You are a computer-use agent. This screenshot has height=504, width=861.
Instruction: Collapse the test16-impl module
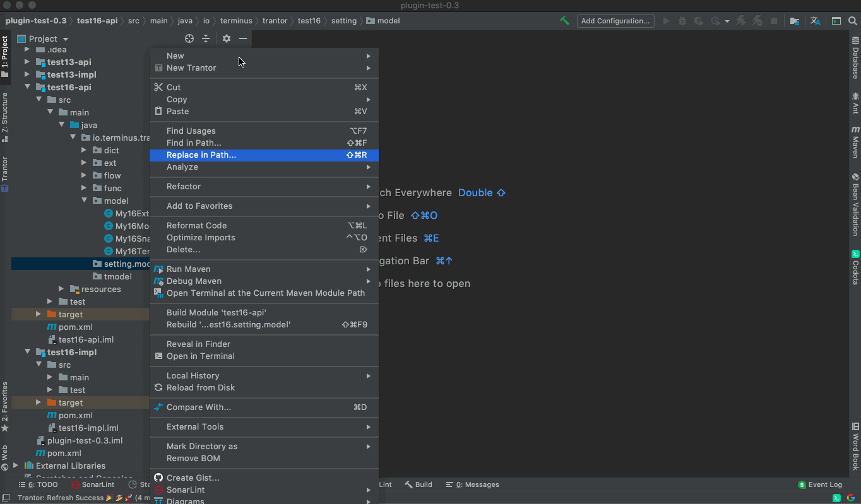tap(27, 352)
